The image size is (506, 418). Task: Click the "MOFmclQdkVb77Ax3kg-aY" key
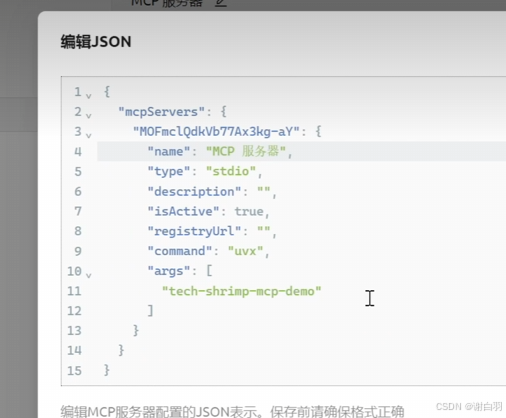tap(216, 132)
